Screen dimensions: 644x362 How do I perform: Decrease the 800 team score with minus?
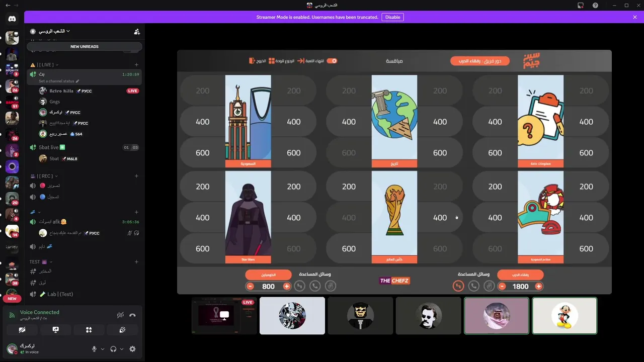[x=250, y=286]
